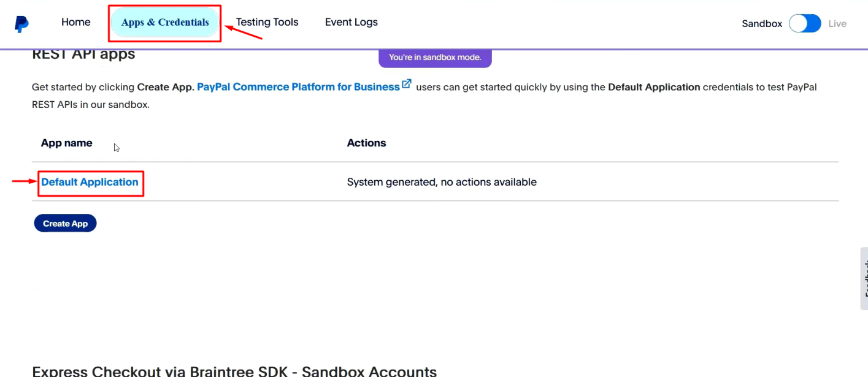Viewport: 868px width, 377px height.
Task: Toggle the Sandbox/Live mode switch
Action: pos(805,24)
